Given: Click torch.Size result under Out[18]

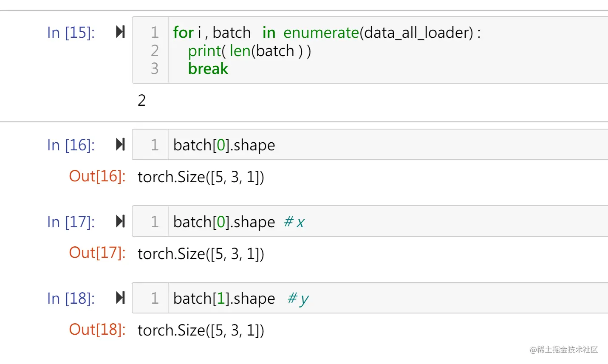Looking at the screenshot, I should 201,330.
